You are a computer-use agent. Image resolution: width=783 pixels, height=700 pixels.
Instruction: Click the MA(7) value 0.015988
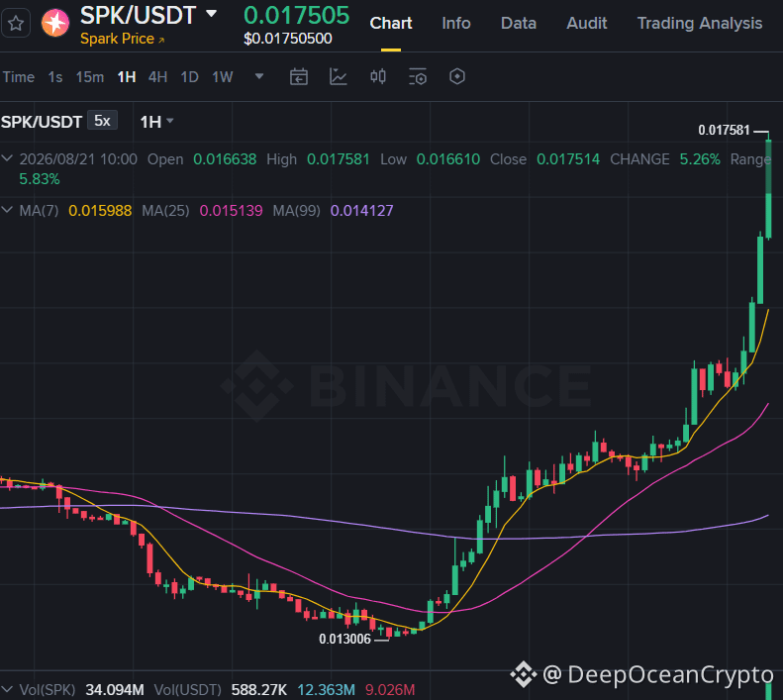click(x=100, y=210)
